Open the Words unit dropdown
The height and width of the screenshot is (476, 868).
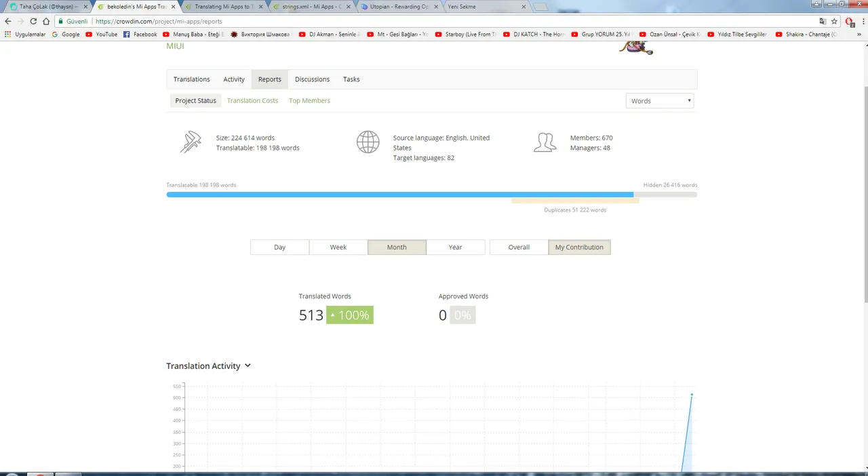point(660,101)
